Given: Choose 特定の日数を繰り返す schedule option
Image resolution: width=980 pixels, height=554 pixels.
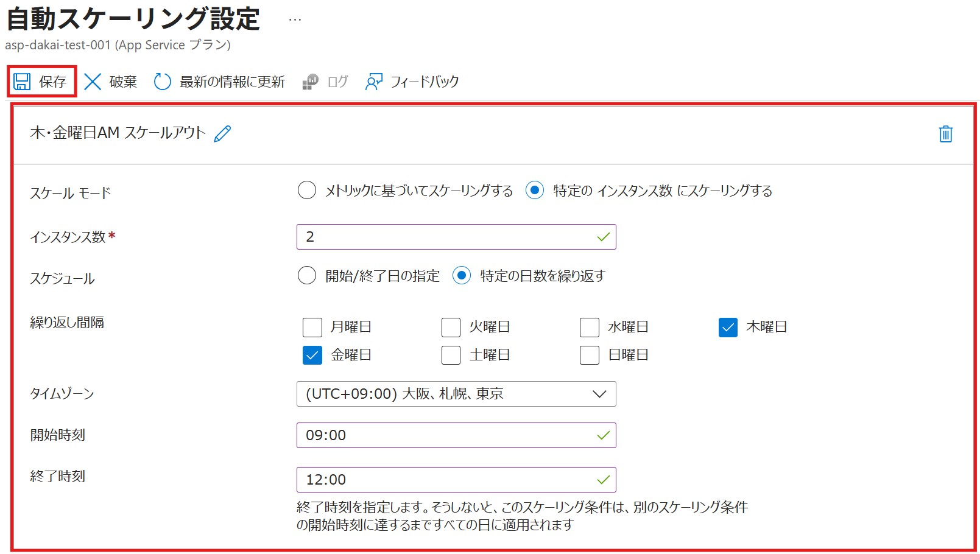Looking at the screenshot, I should coord(462,276).
